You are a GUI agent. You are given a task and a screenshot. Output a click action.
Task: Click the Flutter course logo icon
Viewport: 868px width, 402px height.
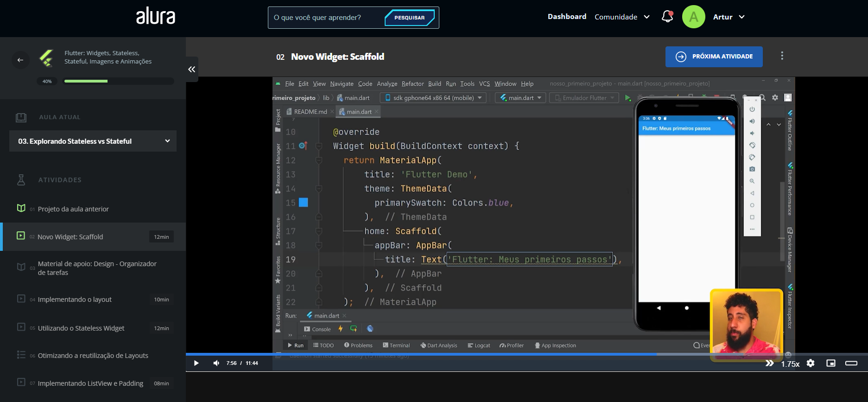tap(46, 58)
